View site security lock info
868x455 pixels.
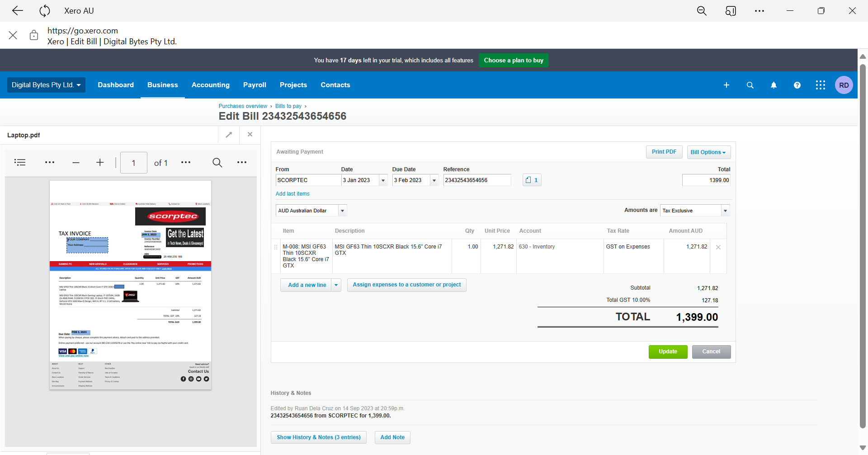[x=34, y=35]
